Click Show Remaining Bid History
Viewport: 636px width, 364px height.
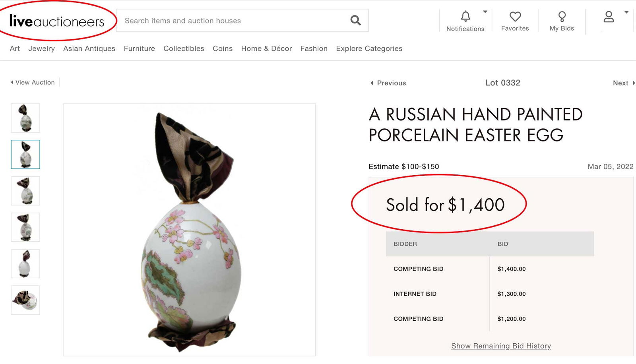pyautogui.click(x=500, y=346)
